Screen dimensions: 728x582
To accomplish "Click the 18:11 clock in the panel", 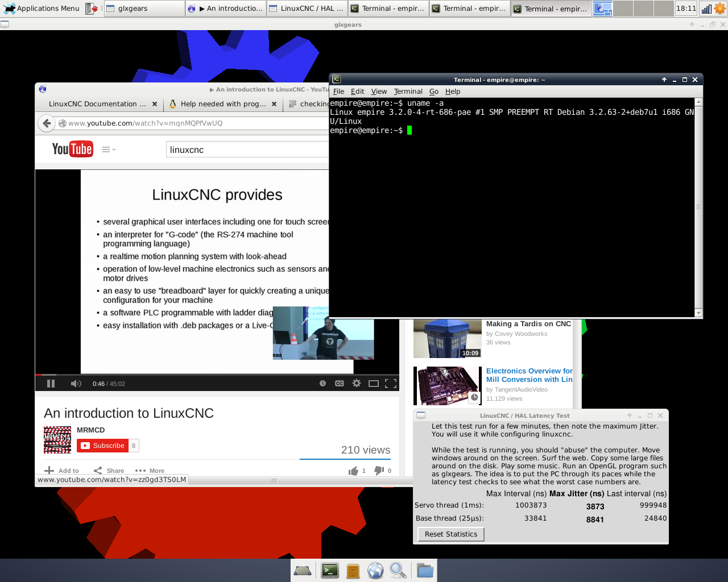I will pos(686,9).
